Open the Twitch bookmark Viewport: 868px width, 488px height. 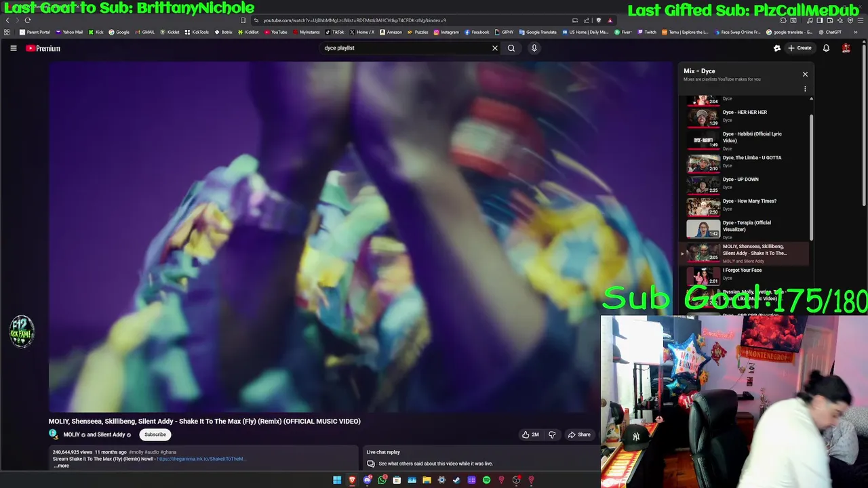[647, 32]
